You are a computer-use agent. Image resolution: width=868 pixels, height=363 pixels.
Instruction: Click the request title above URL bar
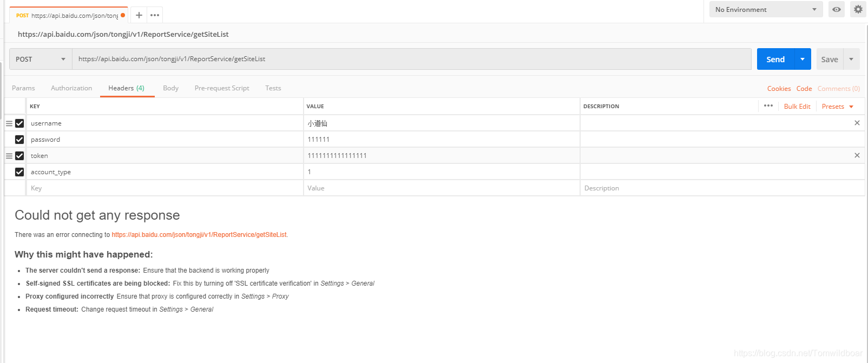[x=123, y=34]
